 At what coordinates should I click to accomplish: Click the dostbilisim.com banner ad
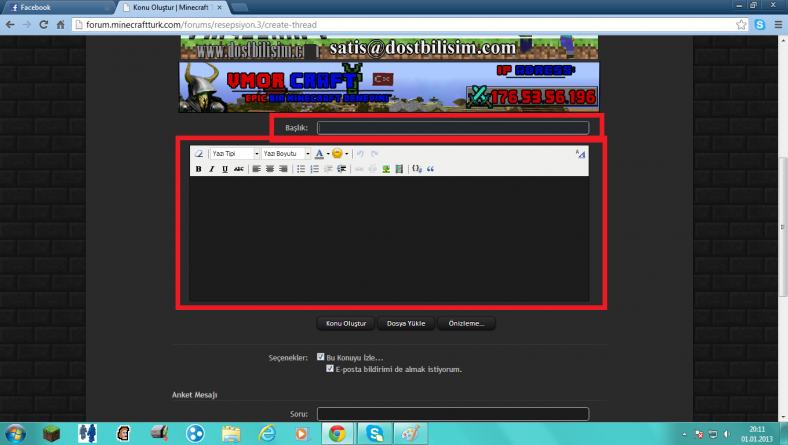tap(389, 47)
